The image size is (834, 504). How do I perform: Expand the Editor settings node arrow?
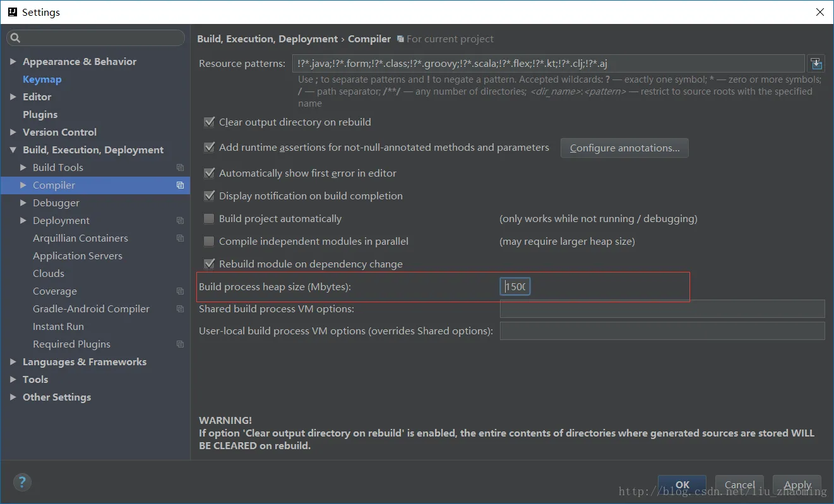(13, 97)
